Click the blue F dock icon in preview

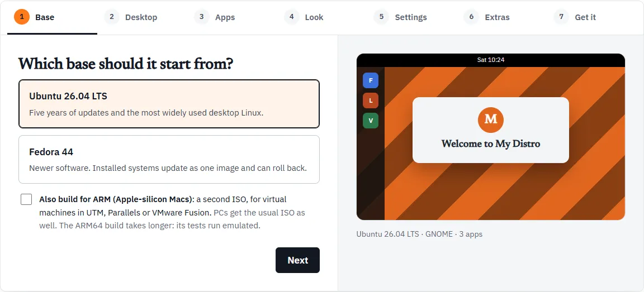coord(371,80)
